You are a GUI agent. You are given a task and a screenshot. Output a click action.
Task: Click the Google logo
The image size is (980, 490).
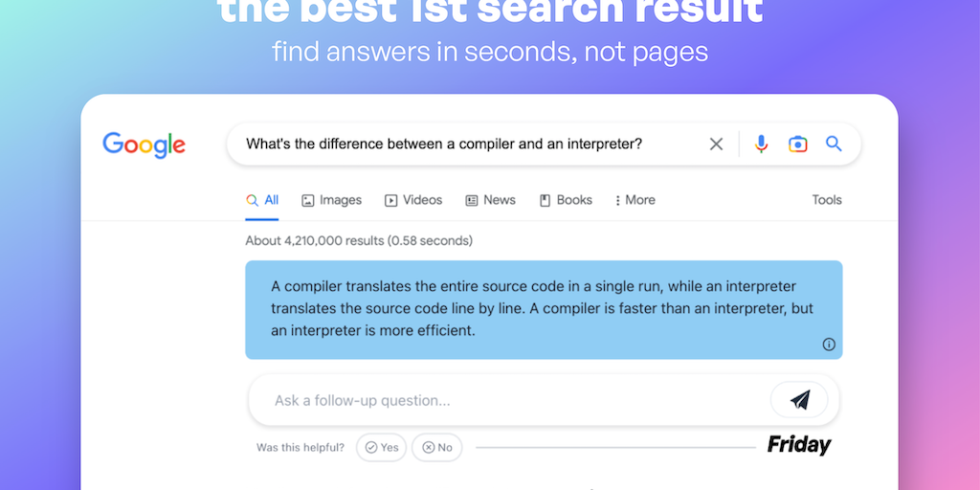tap(145, 145)
